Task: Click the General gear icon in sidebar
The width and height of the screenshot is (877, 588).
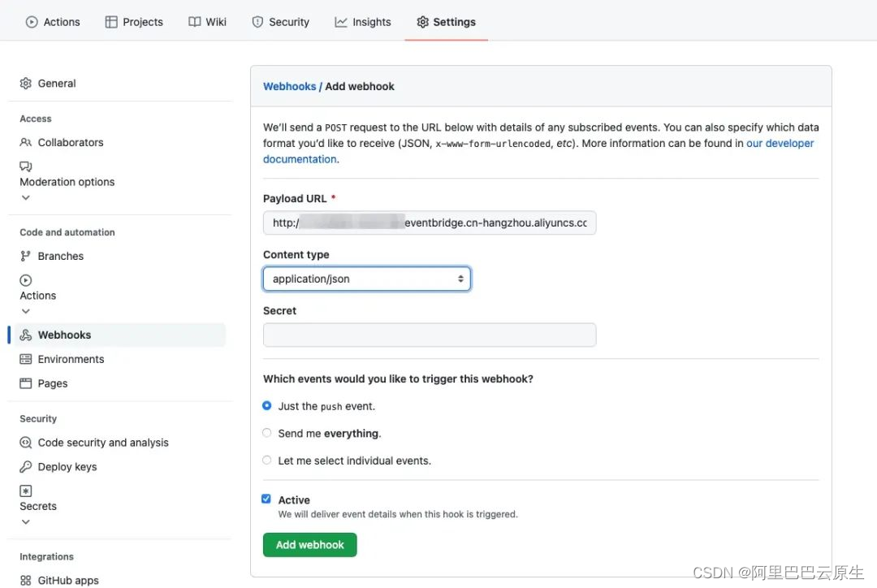Action: (26, 84)
